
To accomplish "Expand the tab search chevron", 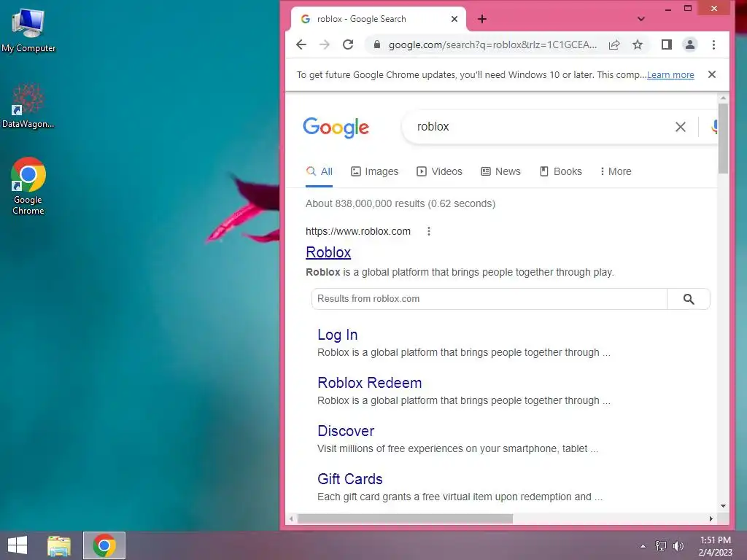I will (x=640, y=19).
